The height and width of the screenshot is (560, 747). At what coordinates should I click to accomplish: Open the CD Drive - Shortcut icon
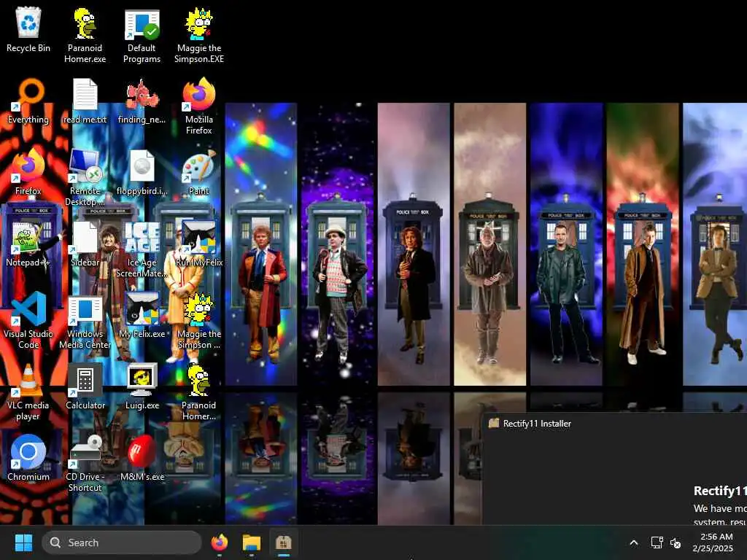pyautogui.click(x=85, y=463)
